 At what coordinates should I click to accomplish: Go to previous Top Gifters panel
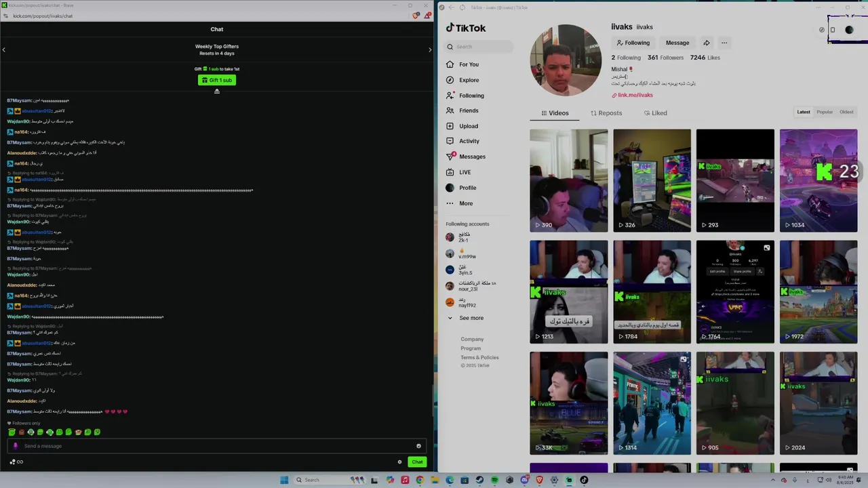coord(4,49)
